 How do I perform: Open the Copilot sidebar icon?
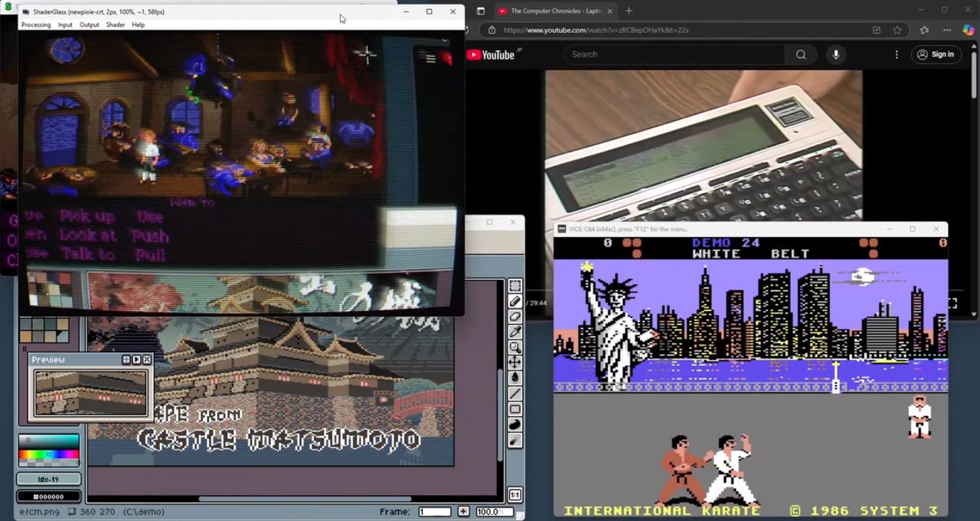(x=969, y=30)
